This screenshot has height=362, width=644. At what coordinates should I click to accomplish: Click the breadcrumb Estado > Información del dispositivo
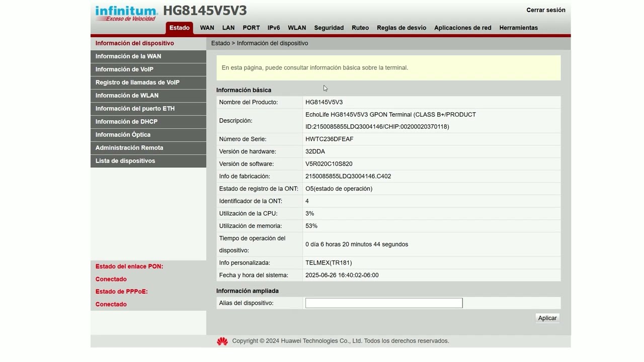pyautogui.click(x=260, y=43)
